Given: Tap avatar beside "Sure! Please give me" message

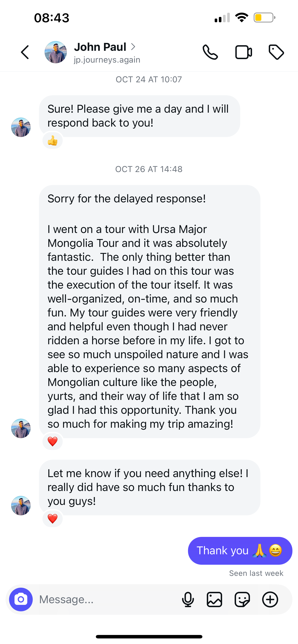Looking at the screenshot, I should coord(21,127).
